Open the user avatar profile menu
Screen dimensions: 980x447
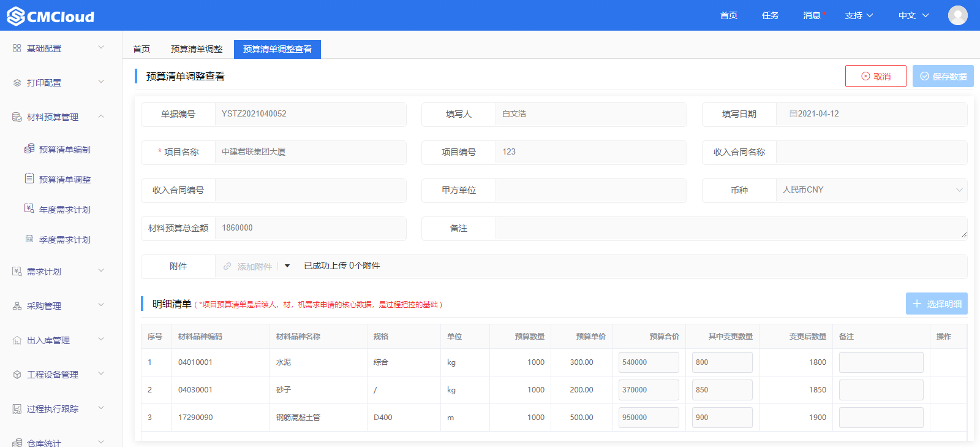[x=957, y=15]
